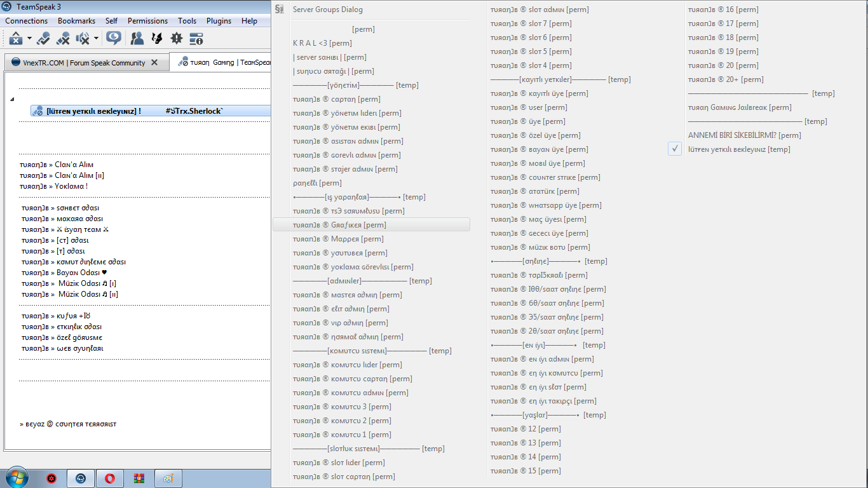Viewport: 868px width, 488px height.
Task: Select the 16 [perm] age group
Action: 723,10
